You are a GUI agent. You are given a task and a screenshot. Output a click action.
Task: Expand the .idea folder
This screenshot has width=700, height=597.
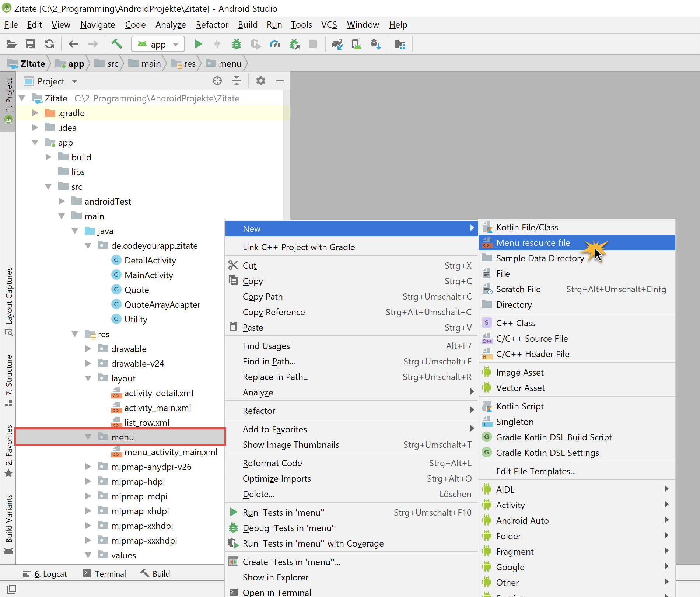click(x=35, y=128)
